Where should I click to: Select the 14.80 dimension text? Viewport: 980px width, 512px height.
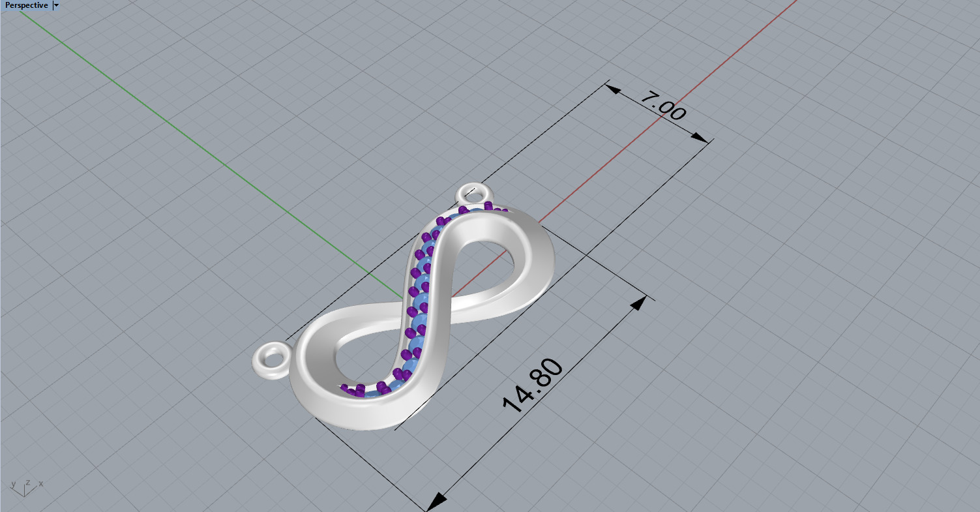tap(533, 387)
